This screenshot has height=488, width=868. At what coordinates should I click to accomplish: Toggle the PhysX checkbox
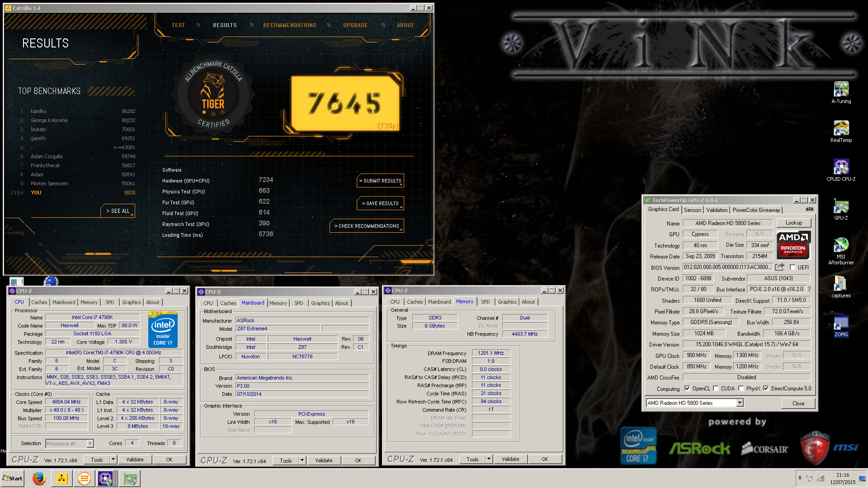click(x=741, y=389)
